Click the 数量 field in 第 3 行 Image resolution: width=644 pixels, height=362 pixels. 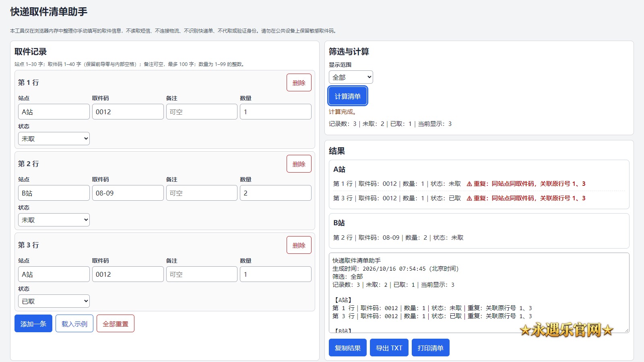[276, 274]
